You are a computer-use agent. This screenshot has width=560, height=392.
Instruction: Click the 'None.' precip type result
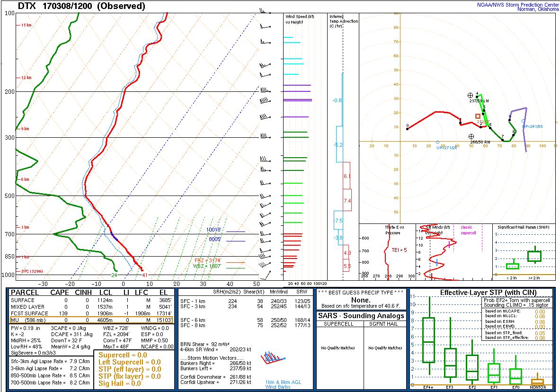[361, 300]
